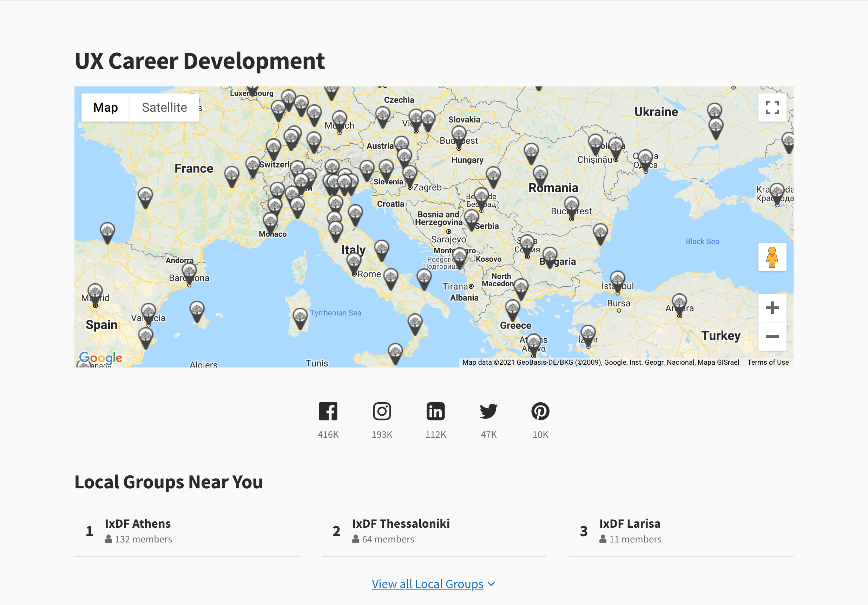Click the 64 members text
Screen dimensions: 868x605
(388, 539)
